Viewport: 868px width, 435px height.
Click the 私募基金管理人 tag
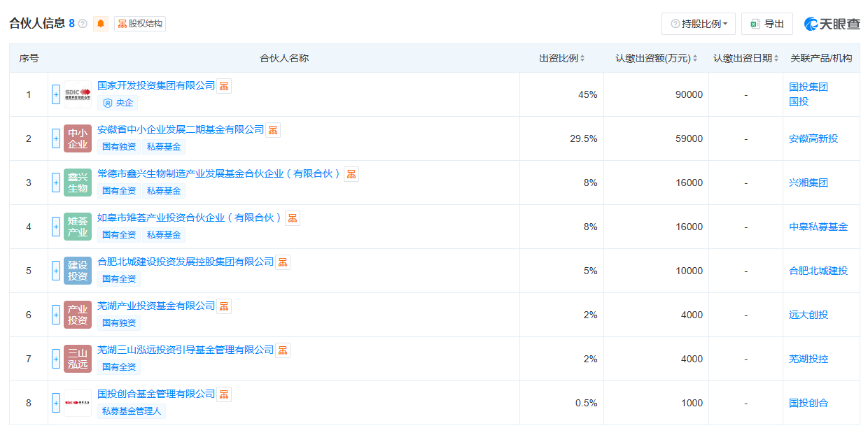tap(132, 411)
